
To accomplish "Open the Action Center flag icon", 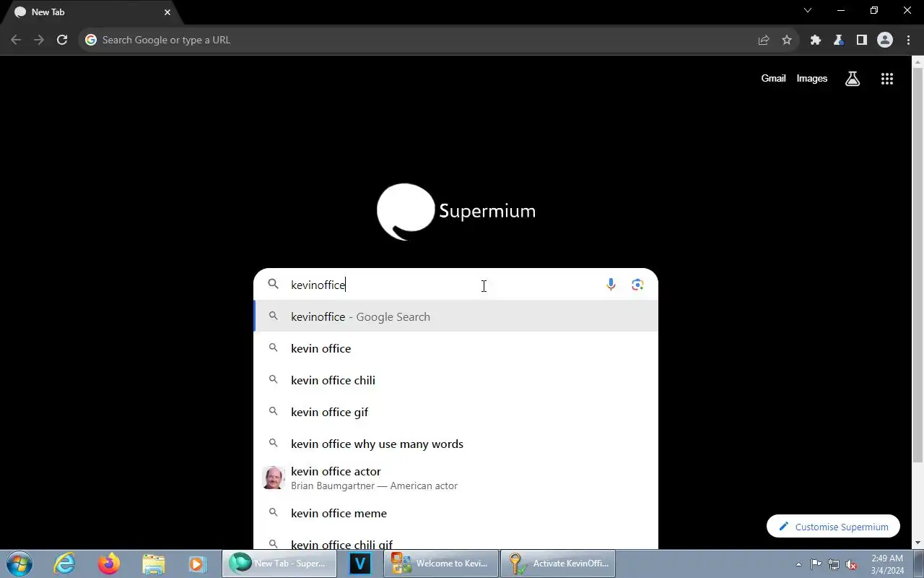I will (x=816, y=564).
